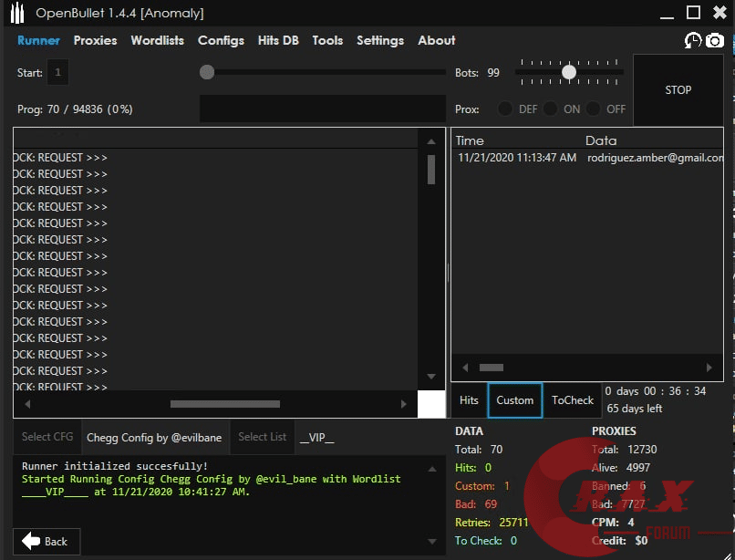Open the Proxies tab
735x560 pixels.
click(95, 40)
